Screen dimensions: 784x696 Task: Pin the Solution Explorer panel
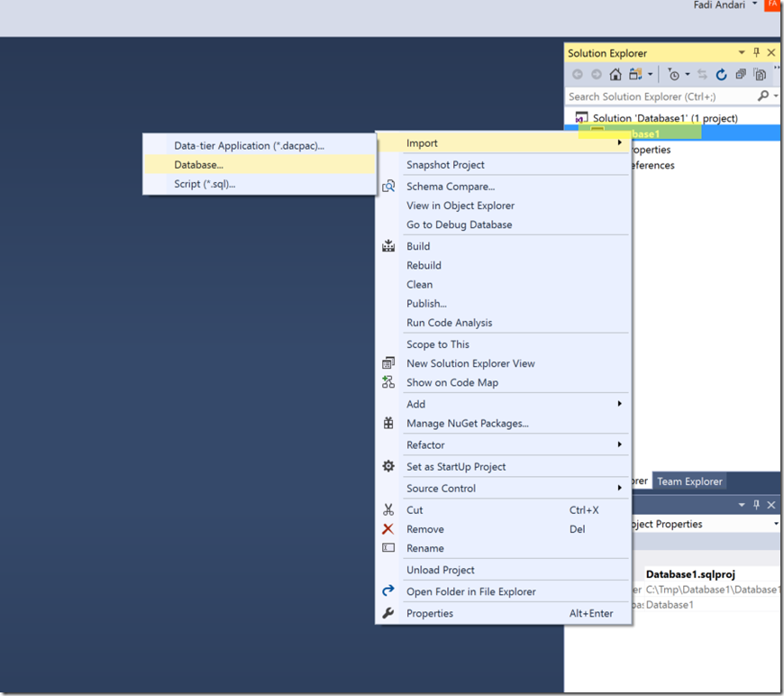(x=756, y=52)
